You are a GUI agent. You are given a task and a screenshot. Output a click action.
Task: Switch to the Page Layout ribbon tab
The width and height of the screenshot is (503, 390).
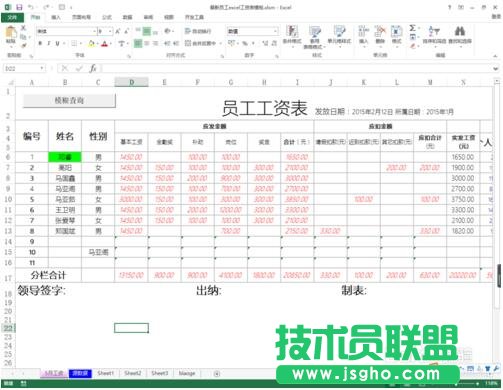[81, 17]
